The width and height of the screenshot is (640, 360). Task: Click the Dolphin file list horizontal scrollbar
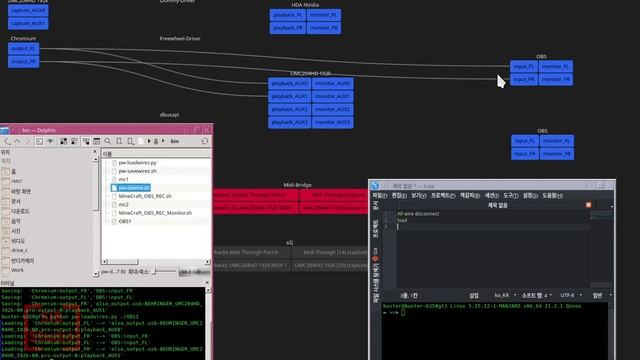pyautogui.click(x=156, y=262)
